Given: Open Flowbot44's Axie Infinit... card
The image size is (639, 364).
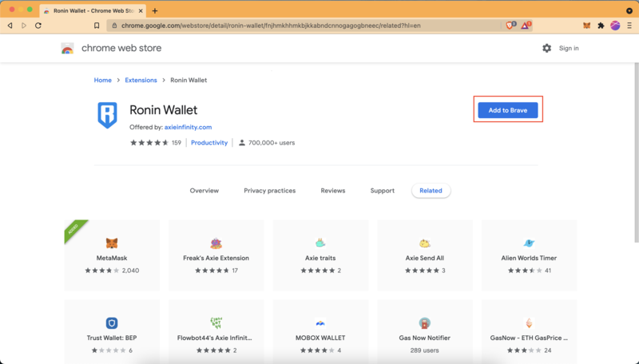Looking at the screenshot, I should pyautogui.click(x=216, y=332).
